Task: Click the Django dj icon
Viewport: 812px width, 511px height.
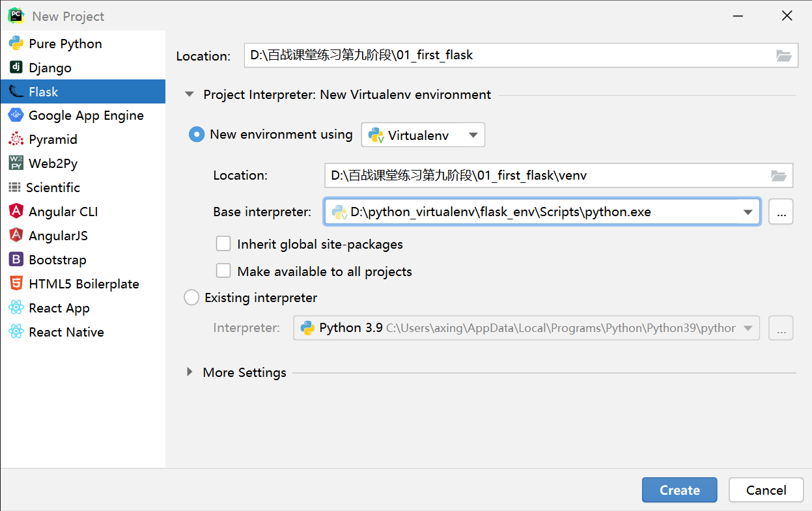Action: 16,68
